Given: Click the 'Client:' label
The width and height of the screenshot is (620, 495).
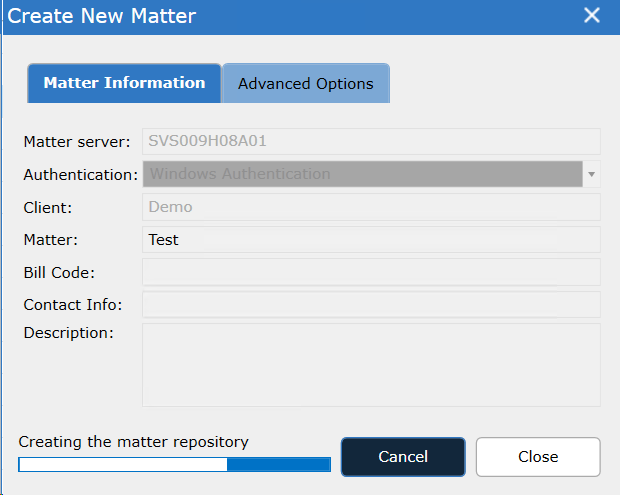Looking at the screenshot, I should click(48, 208).
